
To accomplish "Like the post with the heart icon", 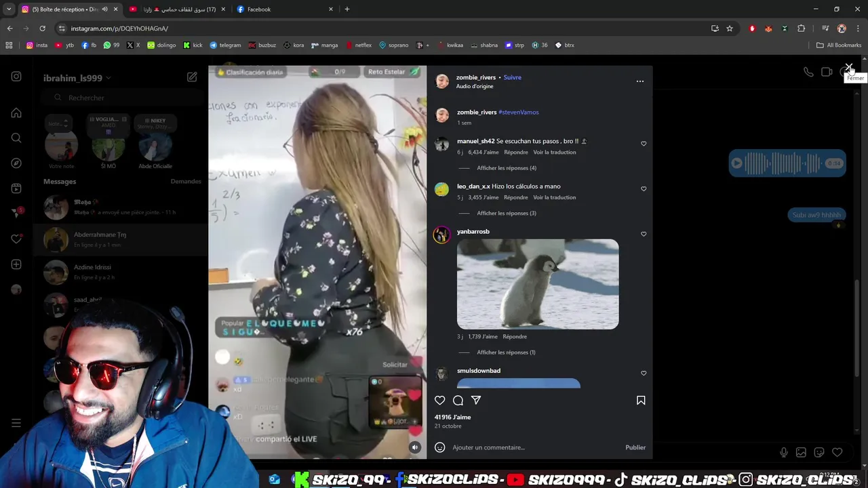I will (439, 401).
